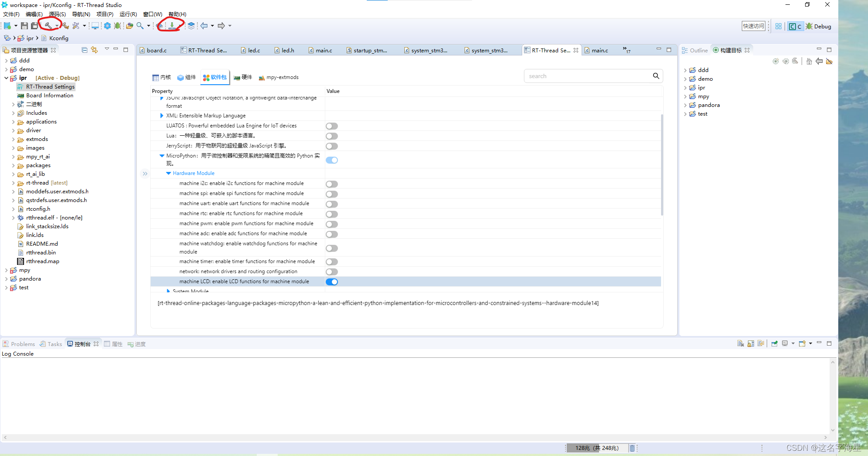Open the project explorer view menu triangle
This screenshot has height=456, width=868.
point(107,49)
